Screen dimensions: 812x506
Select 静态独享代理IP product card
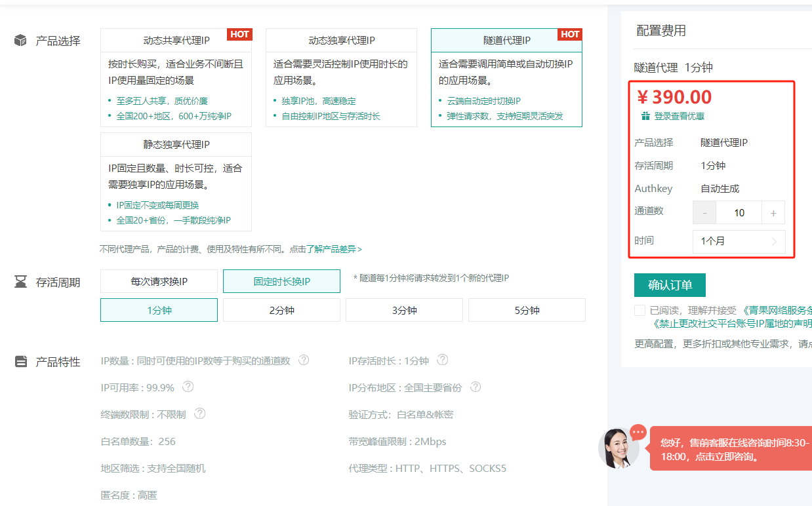pos(176,182)
